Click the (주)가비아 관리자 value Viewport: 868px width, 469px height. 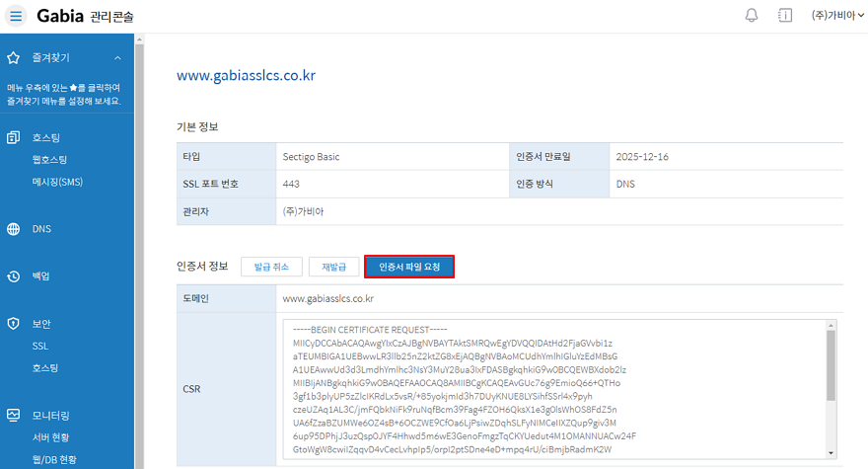pos(304,211)
